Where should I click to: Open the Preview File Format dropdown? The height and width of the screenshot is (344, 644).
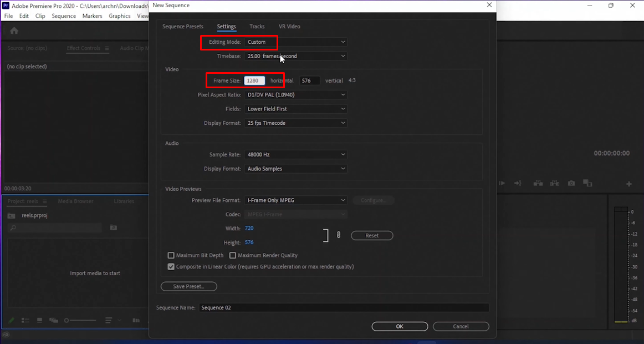coord(295,200)
